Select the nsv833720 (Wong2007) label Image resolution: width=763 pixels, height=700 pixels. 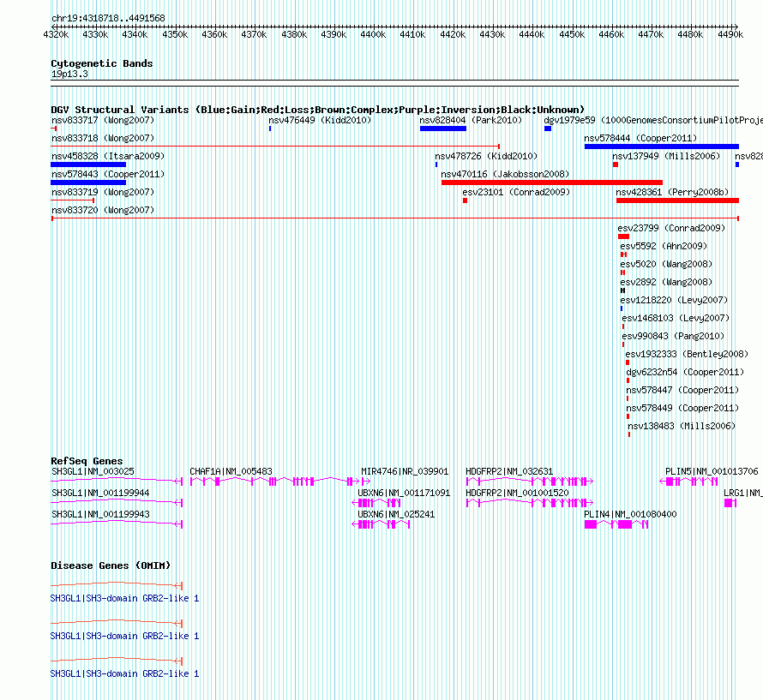[x=103, y=210]
